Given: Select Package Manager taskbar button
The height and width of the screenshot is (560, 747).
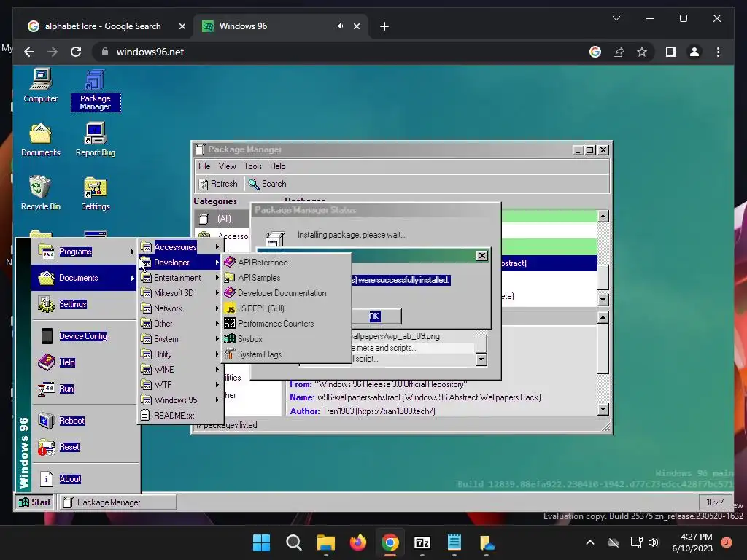Looking at the screenshot, I should click(x=117, y=502).
